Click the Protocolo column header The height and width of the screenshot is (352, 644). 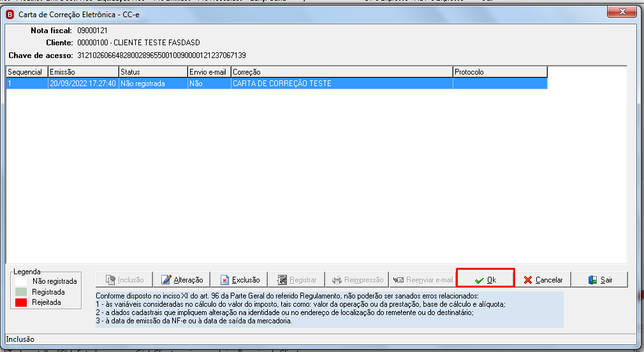(x=501, y=72)
